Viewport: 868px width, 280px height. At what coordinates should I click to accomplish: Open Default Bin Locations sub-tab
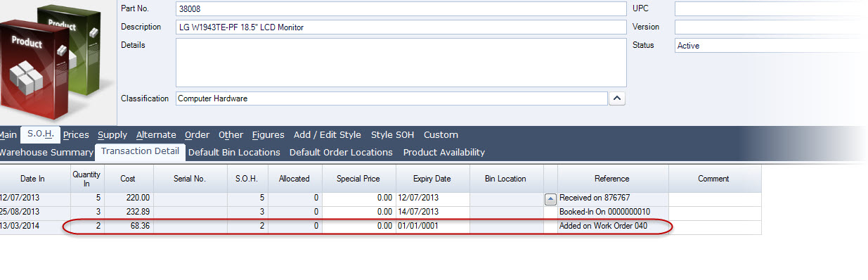pos(234,152)
